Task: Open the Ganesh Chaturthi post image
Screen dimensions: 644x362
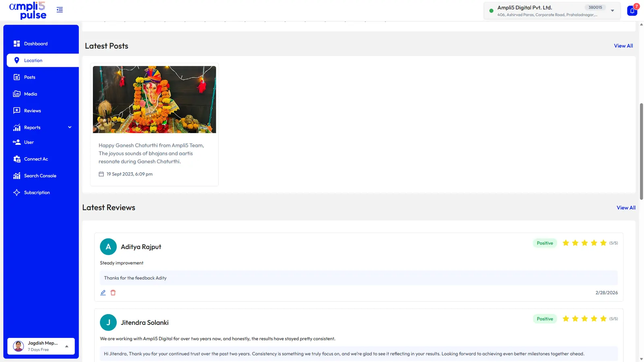Action: coord(155,99)
